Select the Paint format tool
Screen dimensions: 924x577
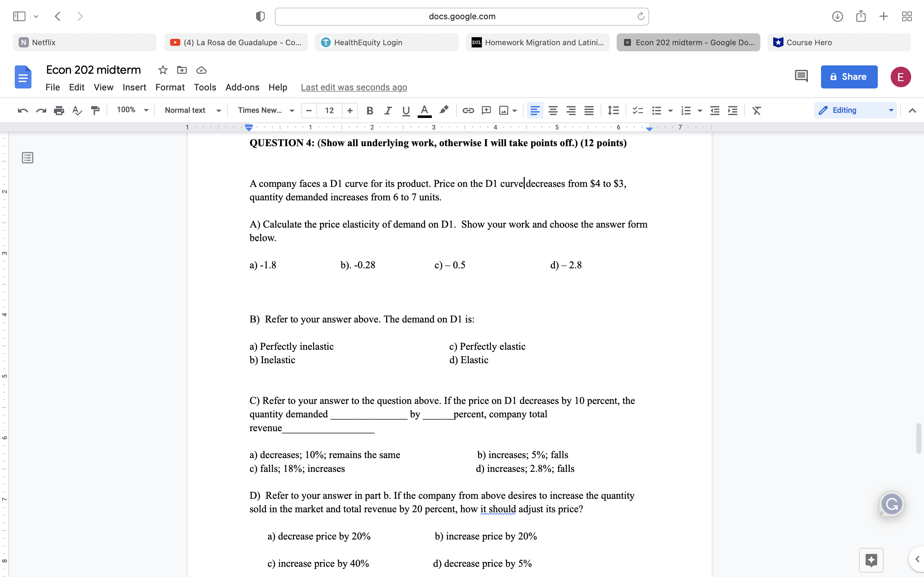tap(95, 110)
